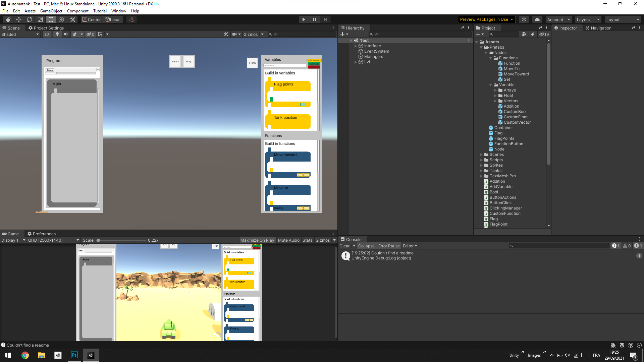The image size is (644, 362).
Task: Select the 'Couldn't find a readme' log entry
Action: pyautogui.click(x=491, y=255)
